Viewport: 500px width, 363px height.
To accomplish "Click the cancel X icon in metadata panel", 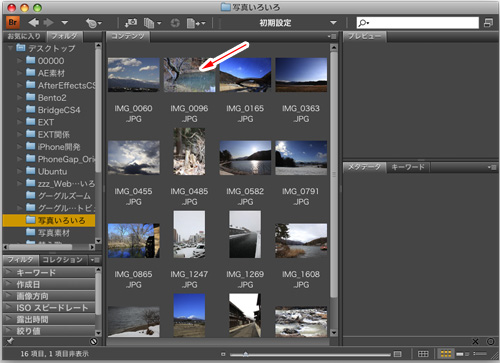I will (476, 341).
